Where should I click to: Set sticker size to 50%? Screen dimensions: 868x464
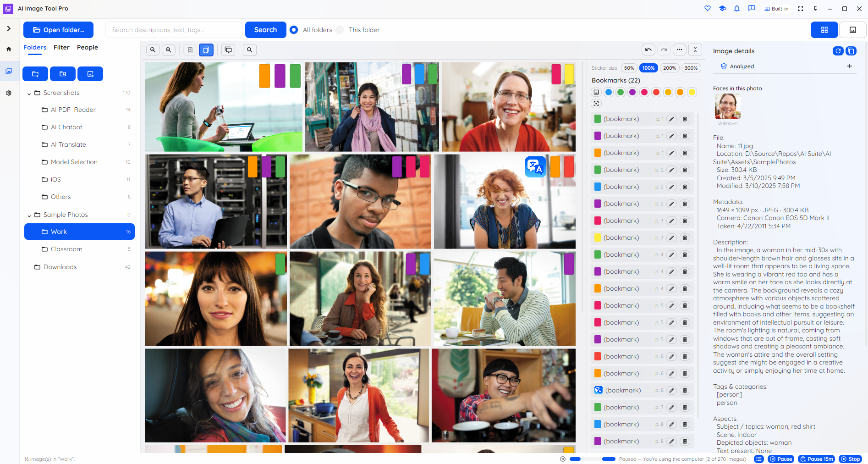pyautogui.click(x=629, y=68)
